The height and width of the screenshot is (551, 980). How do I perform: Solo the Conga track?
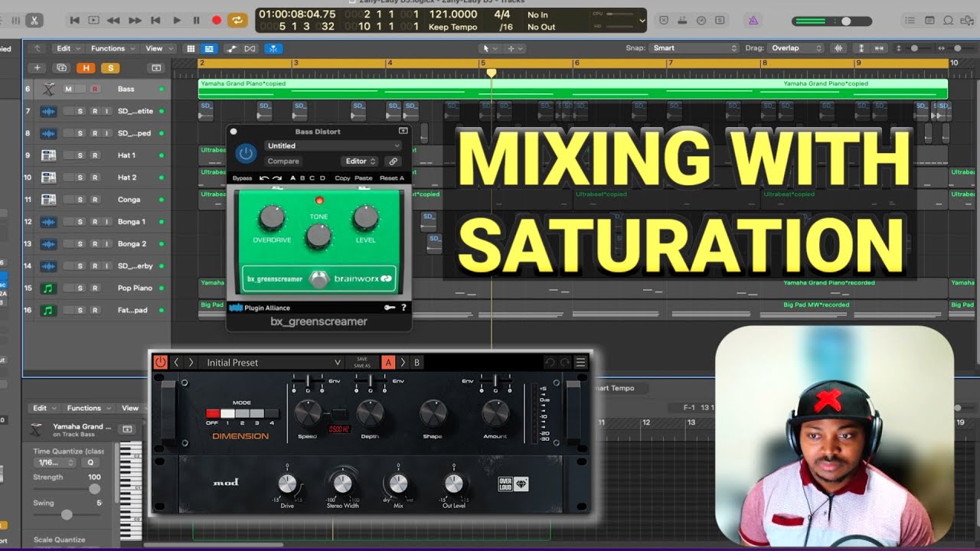click(x=80, y=200)
